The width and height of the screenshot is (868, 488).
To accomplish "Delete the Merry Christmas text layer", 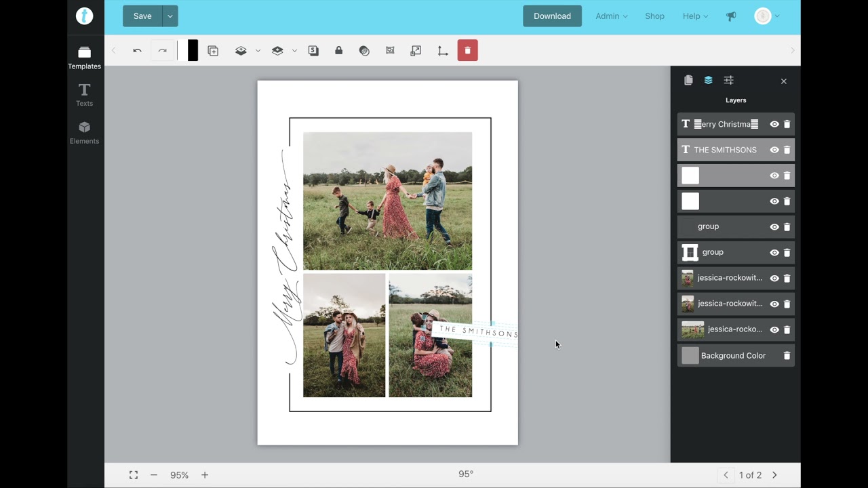I will click(787, 124).
